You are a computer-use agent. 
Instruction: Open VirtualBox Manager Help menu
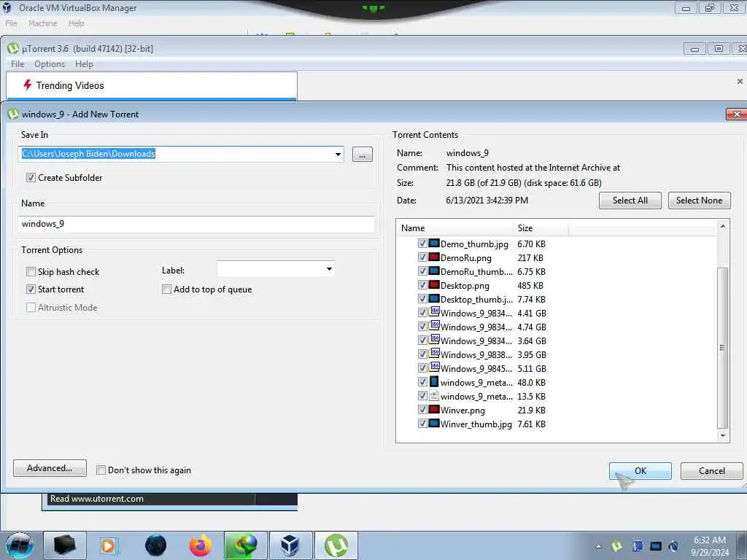[76, 23]
